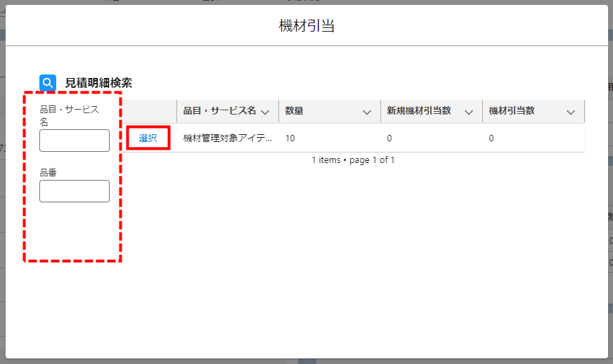The width and height of the screenshot is (613, 364).
Task: Select the 機材管理対象アイテ... item cell
Action: click(227, 138)
